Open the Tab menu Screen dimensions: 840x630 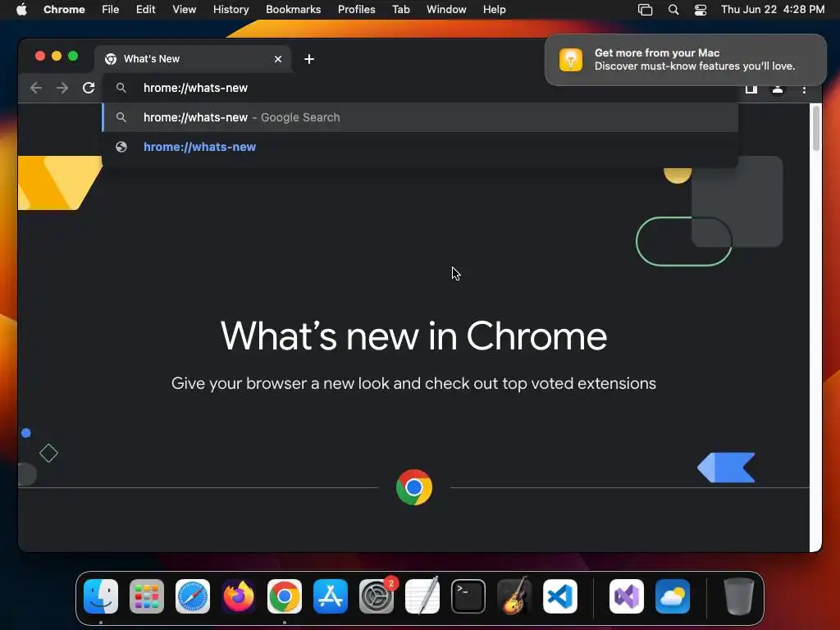400,10
